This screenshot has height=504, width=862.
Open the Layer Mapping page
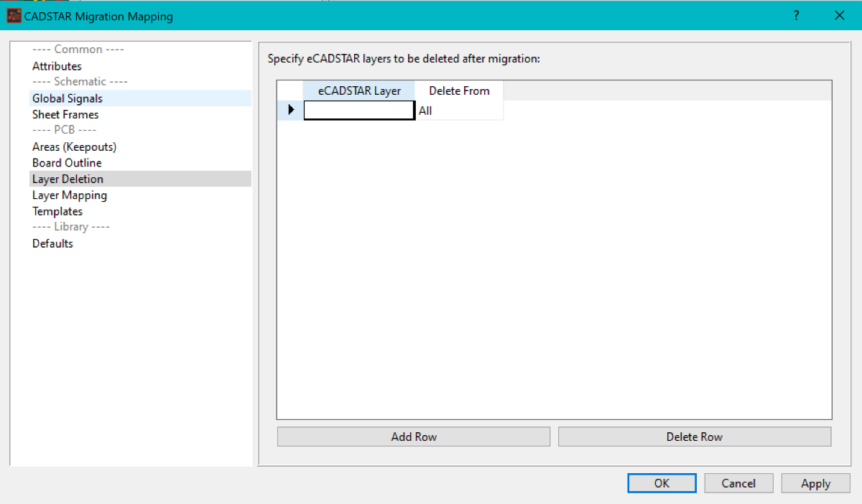70,195
